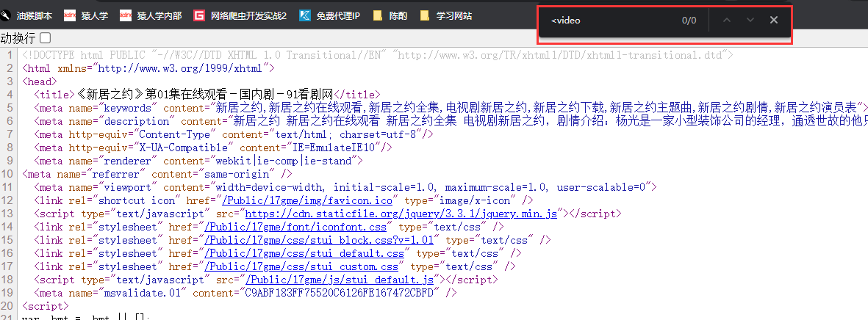
Task: Open the stui_default.css stylesheet link
Action: tap(305, 253)
